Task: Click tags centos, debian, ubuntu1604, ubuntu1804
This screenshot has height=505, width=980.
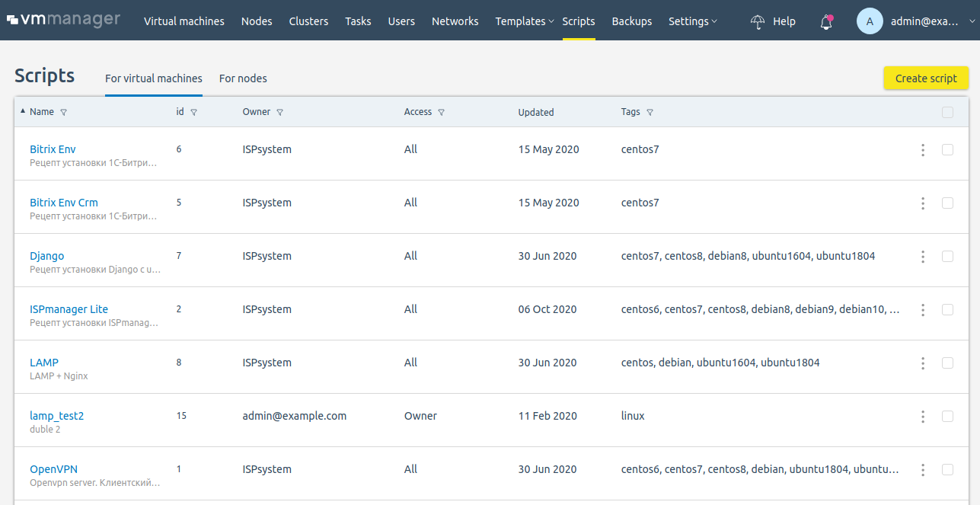Action: click(720, 363)
